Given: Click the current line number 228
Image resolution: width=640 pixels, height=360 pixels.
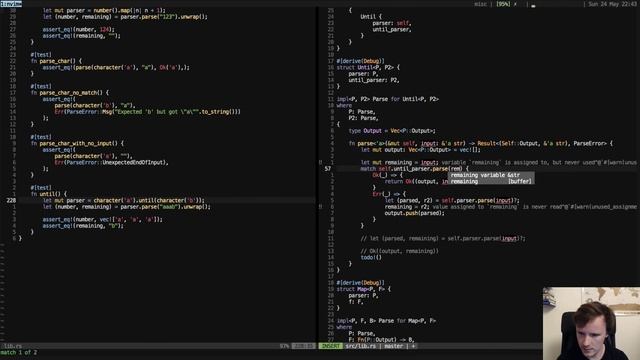Looking at the screenshot, I should (x=11, y=200).
